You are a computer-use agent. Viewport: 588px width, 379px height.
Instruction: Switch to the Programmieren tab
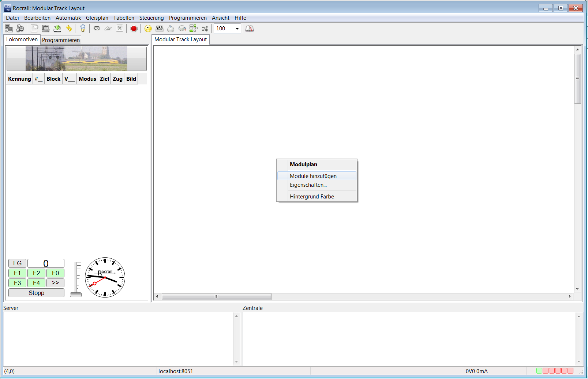coord(61,40)
